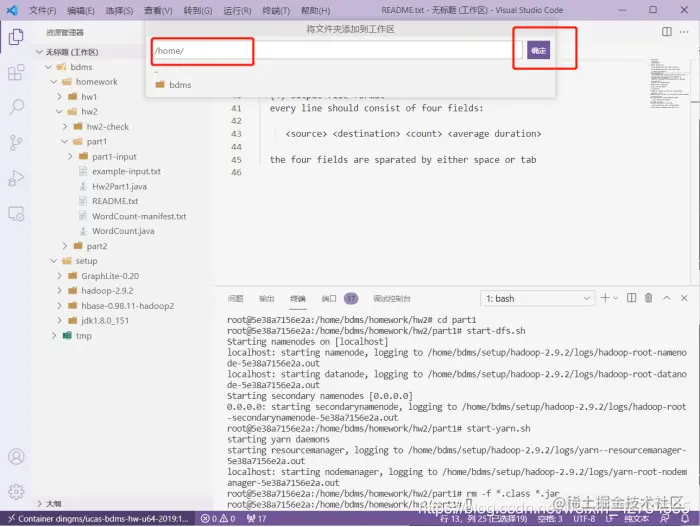Image resolution: width=700 pixels, height=527 pixels.
Task: Open notifications bell in status bar
Action: click(685, 519)
